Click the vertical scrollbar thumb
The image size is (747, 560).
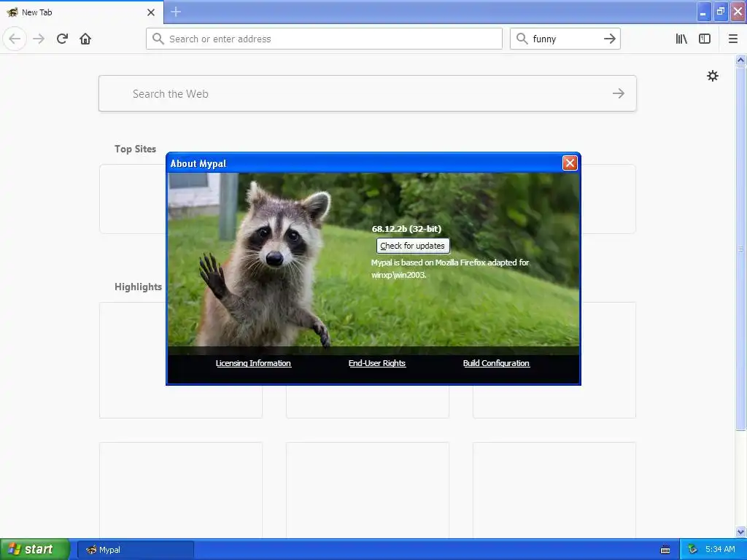[x=740, y=248]
